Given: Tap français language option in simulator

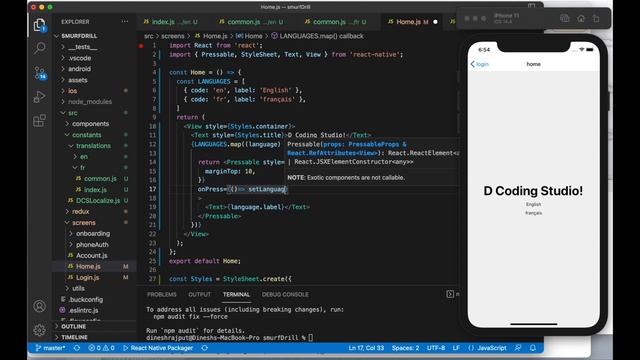Looking at the screenshot, I should [533, 213].
